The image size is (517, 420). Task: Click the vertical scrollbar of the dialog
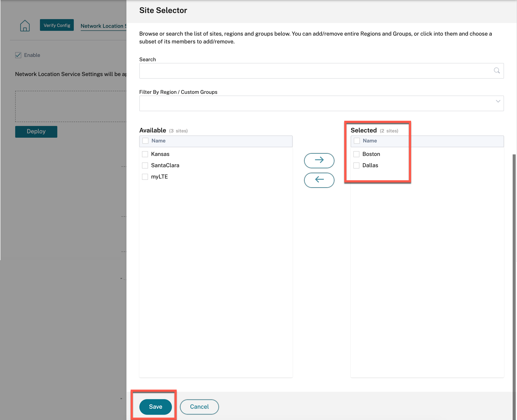[x=514, y=287]
